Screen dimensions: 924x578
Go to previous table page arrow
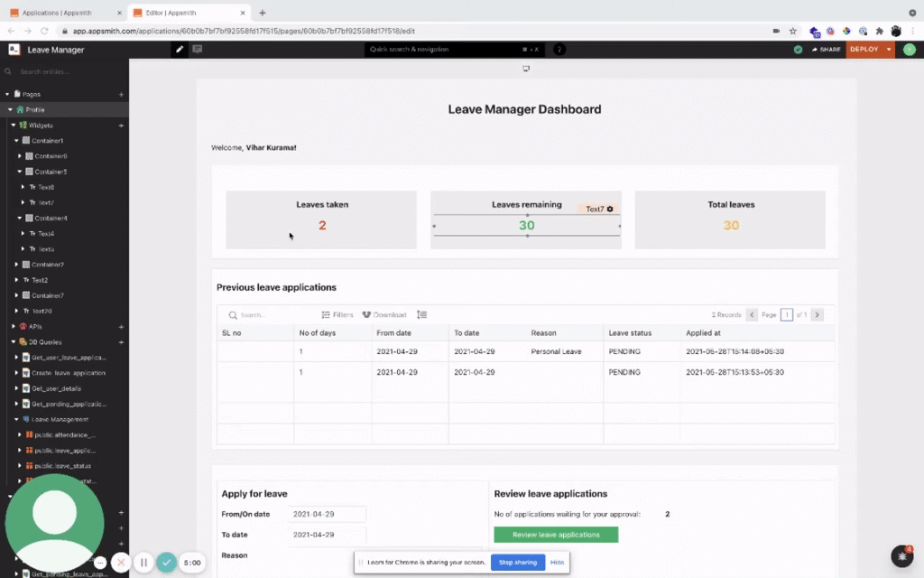point(752,315)
